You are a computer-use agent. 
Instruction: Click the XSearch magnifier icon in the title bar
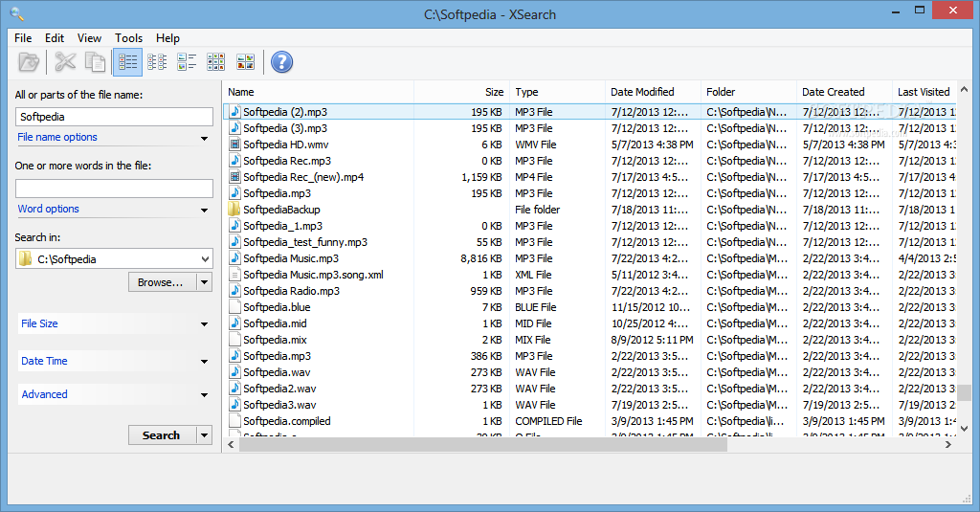point(17,13)
